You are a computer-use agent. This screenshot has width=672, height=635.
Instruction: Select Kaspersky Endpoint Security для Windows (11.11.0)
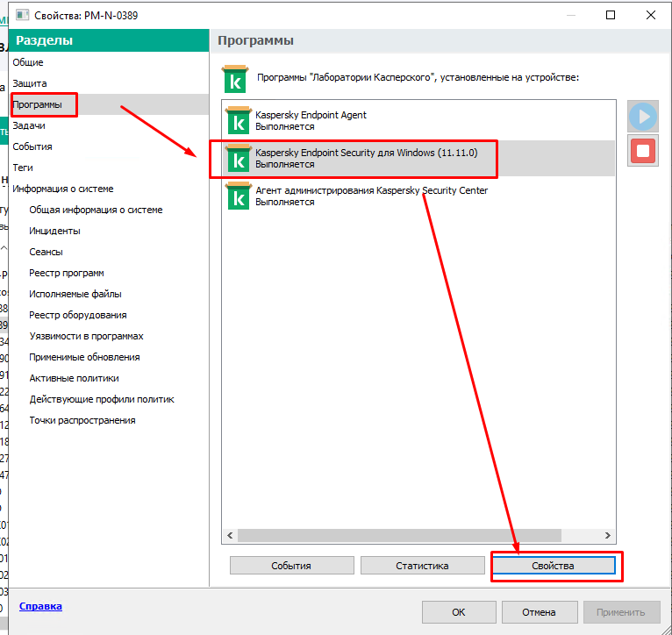[x=367, y=153]
